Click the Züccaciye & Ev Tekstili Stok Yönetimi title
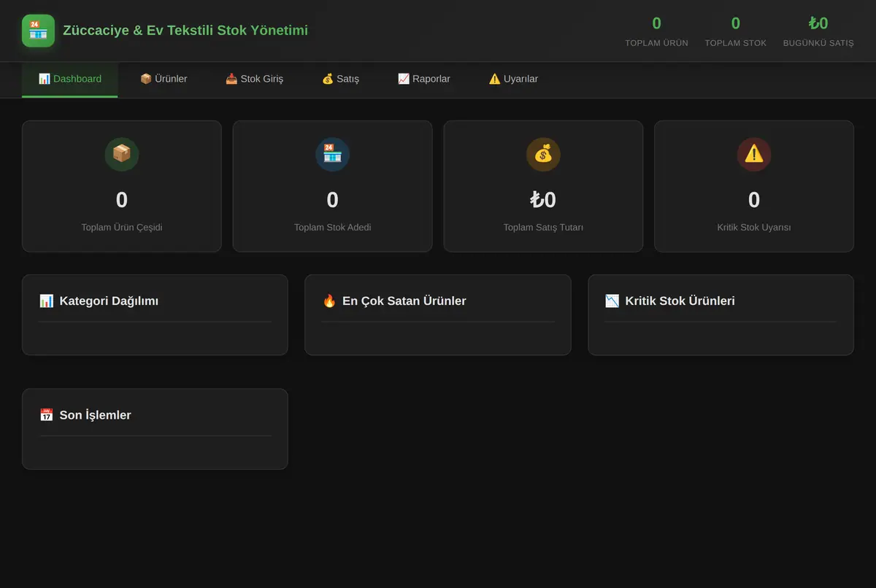The height and width of the screenshot is (588, 876). (x=185, y=31)
